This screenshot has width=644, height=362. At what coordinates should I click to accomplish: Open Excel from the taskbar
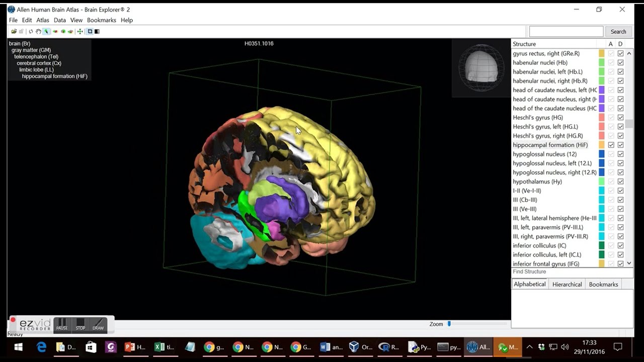point(165,347)
